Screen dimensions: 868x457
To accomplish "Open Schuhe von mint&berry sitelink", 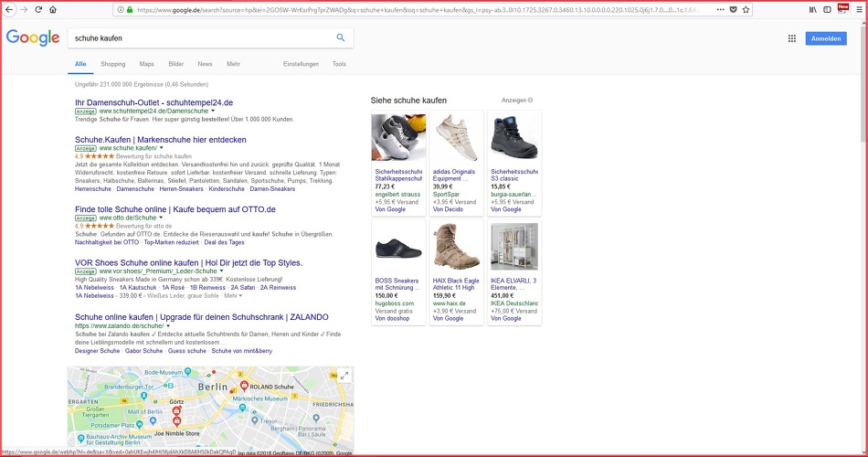I will pyautogui.click(x=242, y=351).
